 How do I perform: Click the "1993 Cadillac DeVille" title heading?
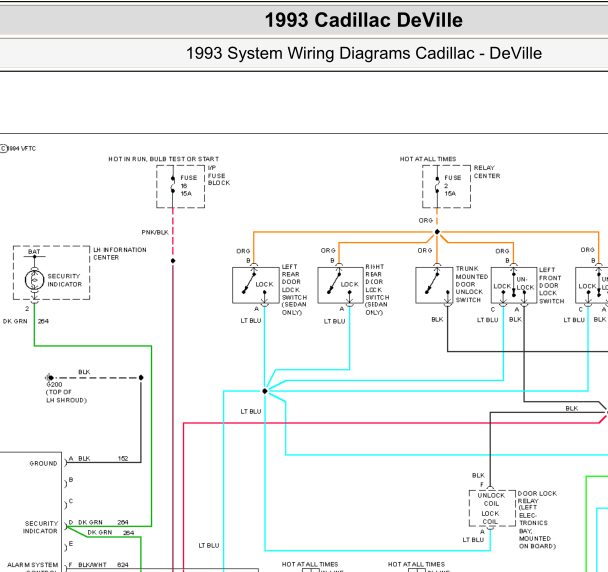pos(363,20)
